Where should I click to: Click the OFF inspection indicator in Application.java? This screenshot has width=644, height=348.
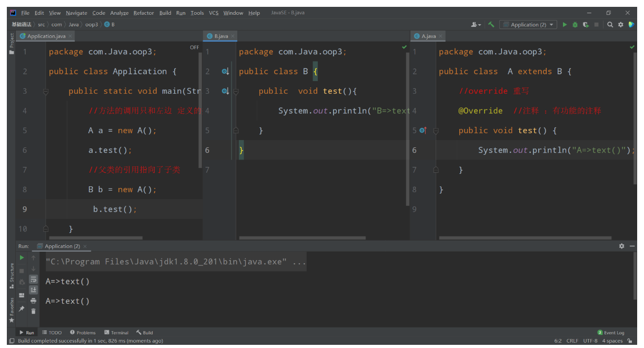point(195,47)
